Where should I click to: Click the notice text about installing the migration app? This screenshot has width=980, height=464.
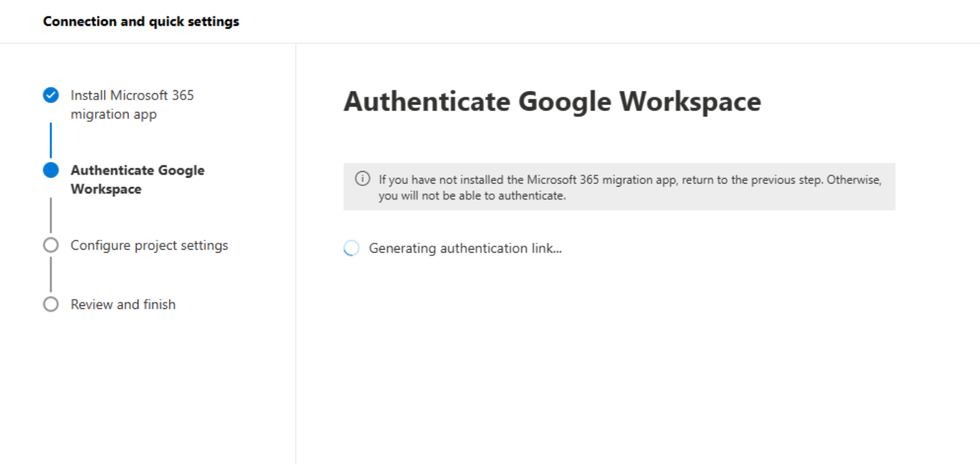630,187
